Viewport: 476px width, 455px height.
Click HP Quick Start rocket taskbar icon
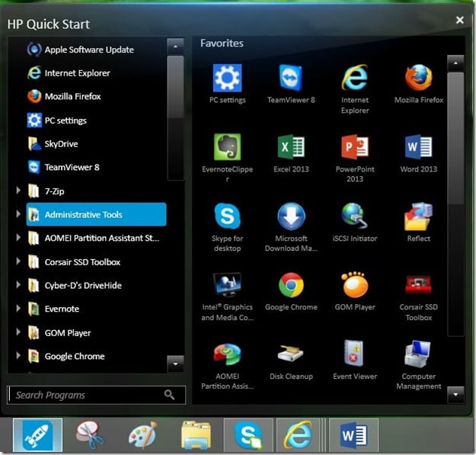coord(37,435)
